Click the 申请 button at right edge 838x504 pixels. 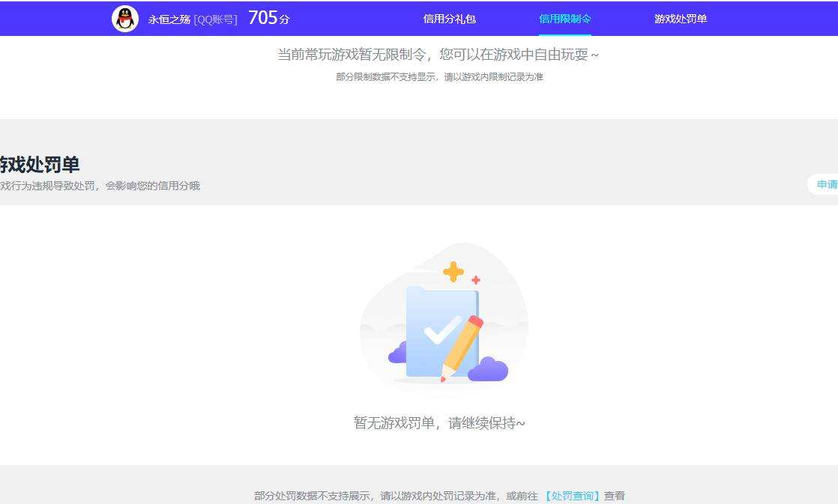pos(823,184)
